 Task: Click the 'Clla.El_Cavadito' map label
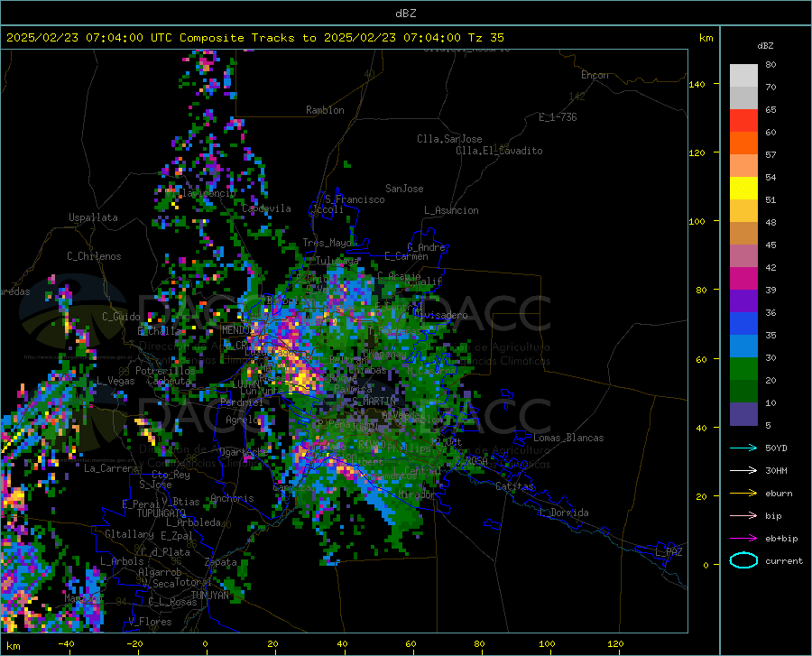pyautogui.click(x=499, y=151)
